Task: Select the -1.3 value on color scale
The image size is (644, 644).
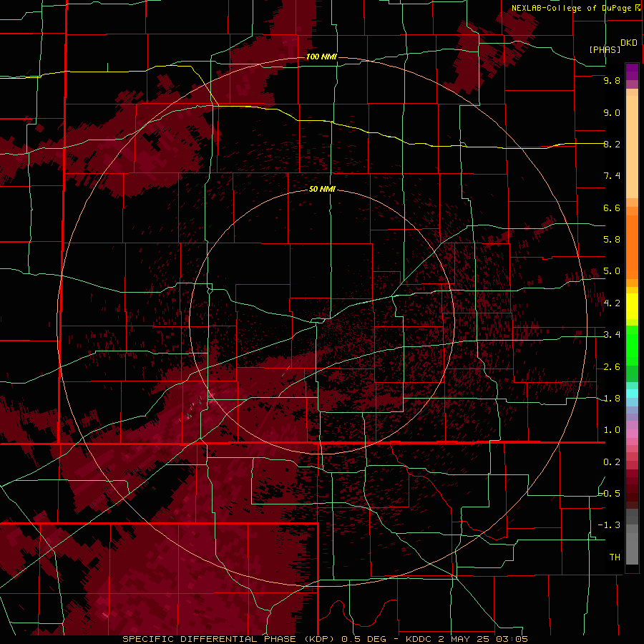Action: pyautogui.click(x=610, y=525)
